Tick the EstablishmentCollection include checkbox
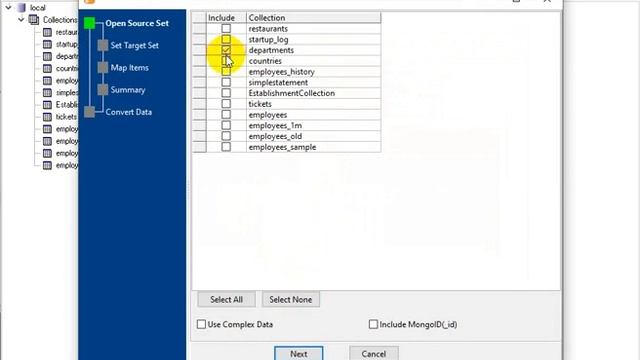This screenshot has height=360, width=640. pyautogui.click(x=226, y=93)
